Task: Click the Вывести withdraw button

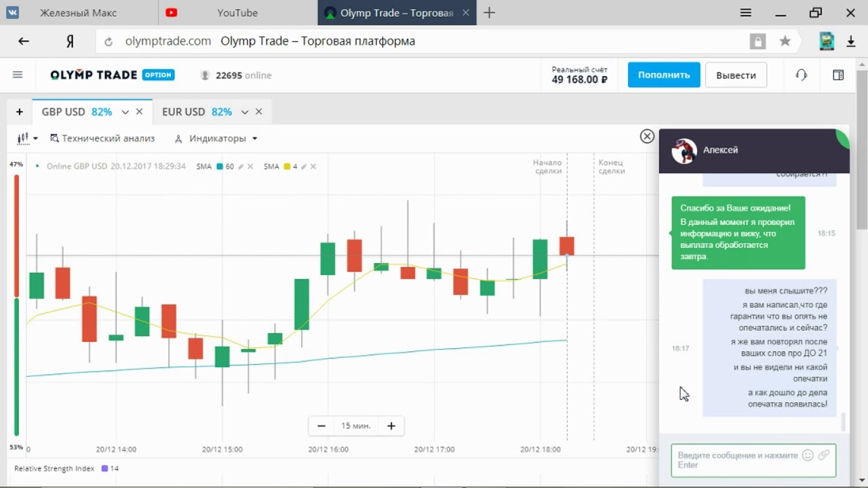Action: coord(736,75)
